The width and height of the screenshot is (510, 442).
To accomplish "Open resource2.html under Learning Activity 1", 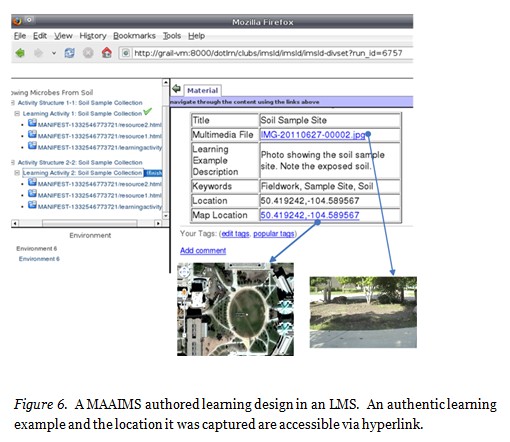I will [x=99, y=125].
